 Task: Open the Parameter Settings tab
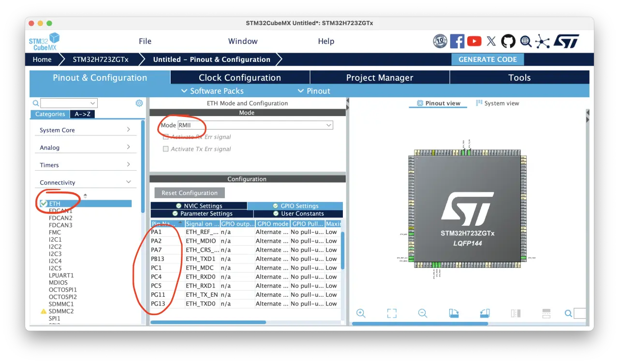202,214
